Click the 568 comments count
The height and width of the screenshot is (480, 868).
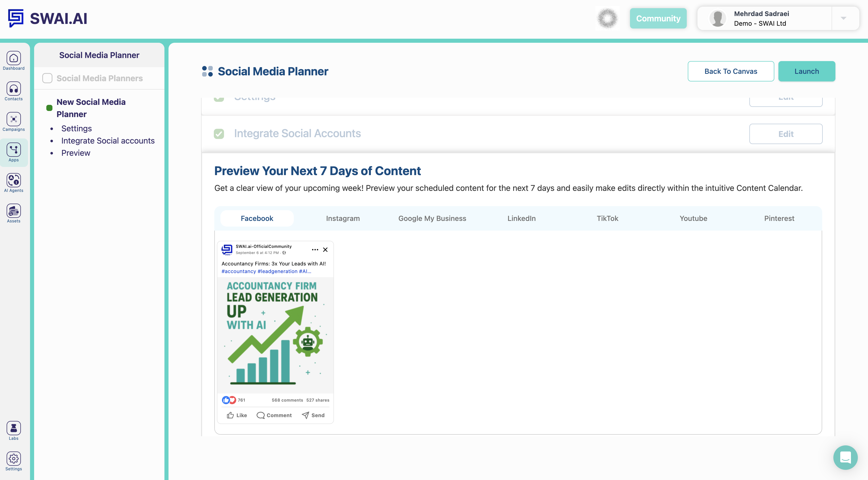tap(287, 400)
